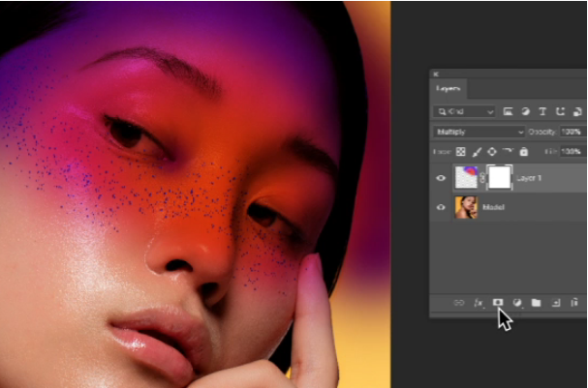Expand the Opacity value dropdown
The height and width of the screenshot is (388, 588).
pos(572,132)
